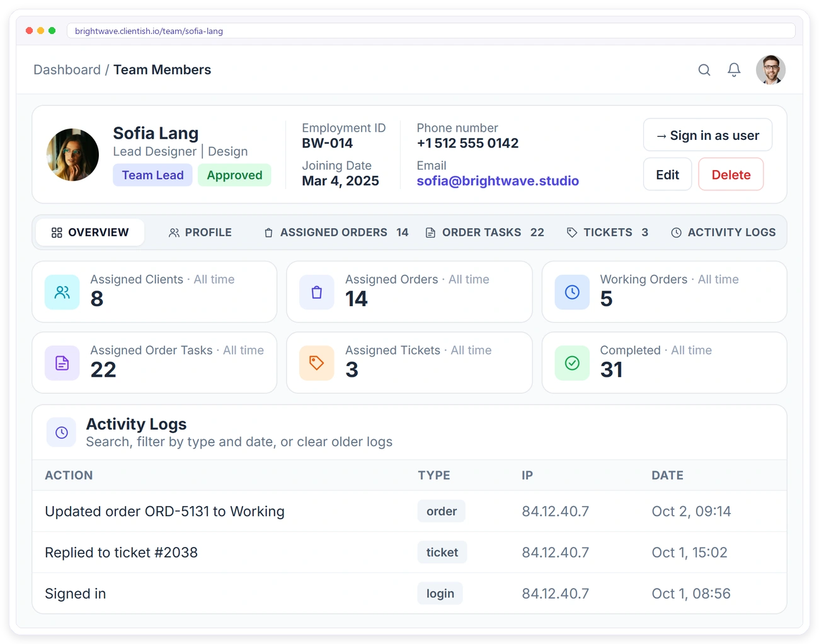Screen dimensions: 819x644
Task: Click the Assigned Orders bag icon
Action: click(317, 292)
